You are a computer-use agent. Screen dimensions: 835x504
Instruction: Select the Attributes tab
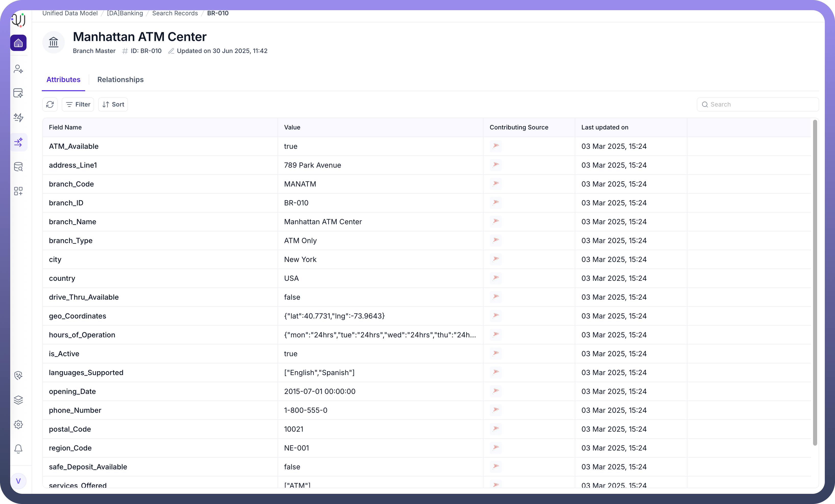(63, 79)
